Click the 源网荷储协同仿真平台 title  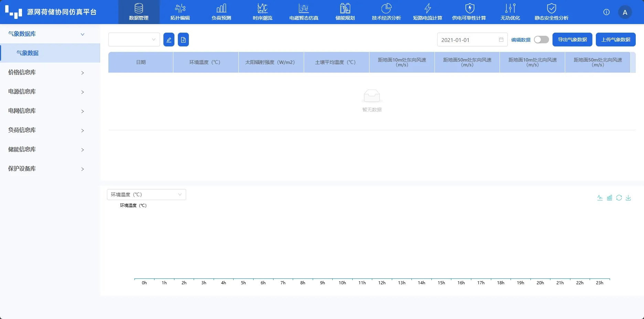click(x=62, y=12)
